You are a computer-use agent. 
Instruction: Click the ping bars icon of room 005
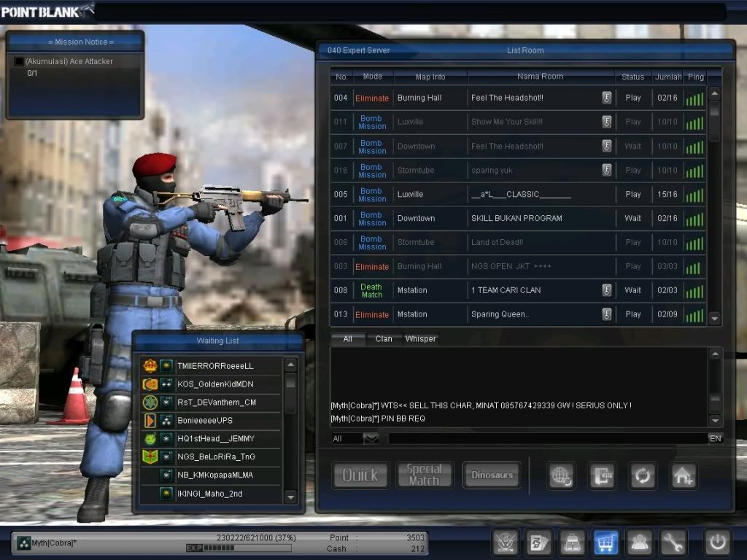[x=694, y=195]
